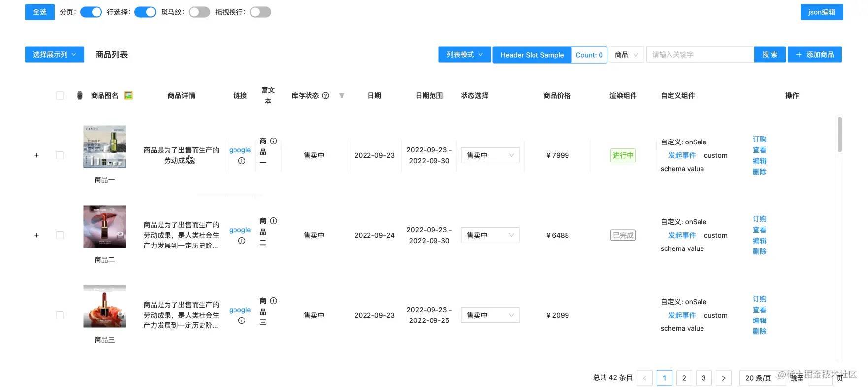Open the 选择展示列 dropdown
Screen dimensions: 868x390
(54, 55)
